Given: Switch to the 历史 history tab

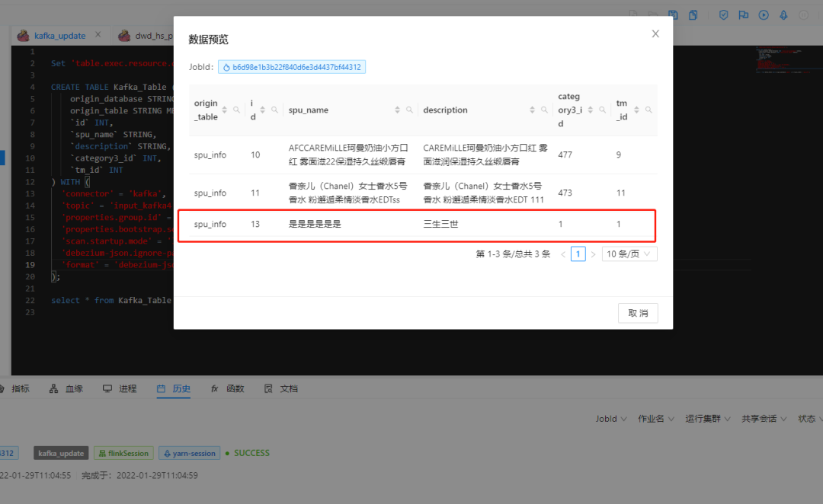Looking at the screenshot, I should pos(173,388).
